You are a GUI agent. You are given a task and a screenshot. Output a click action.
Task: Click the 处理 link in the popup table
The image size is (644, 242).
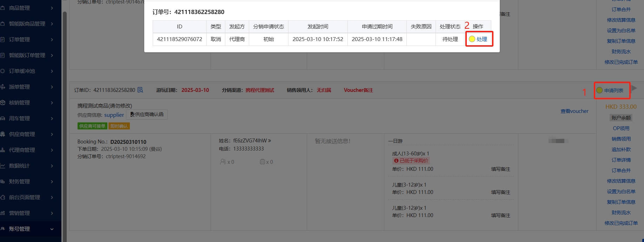(x=482, y=39)
